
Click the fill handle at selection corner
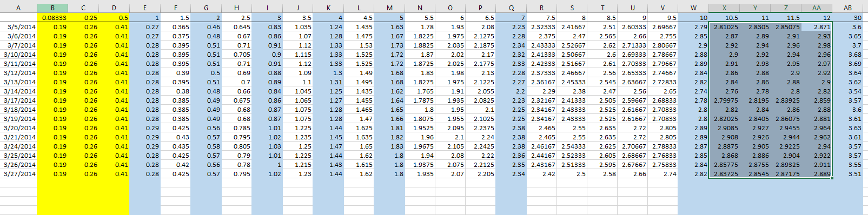(832, 178)
